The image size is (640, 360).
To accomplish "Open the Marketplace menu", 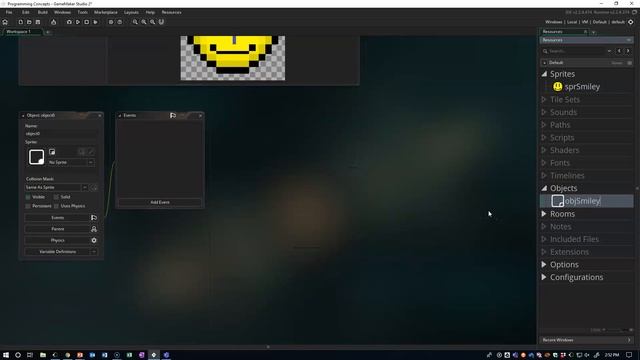I will [x=106, y=12].
